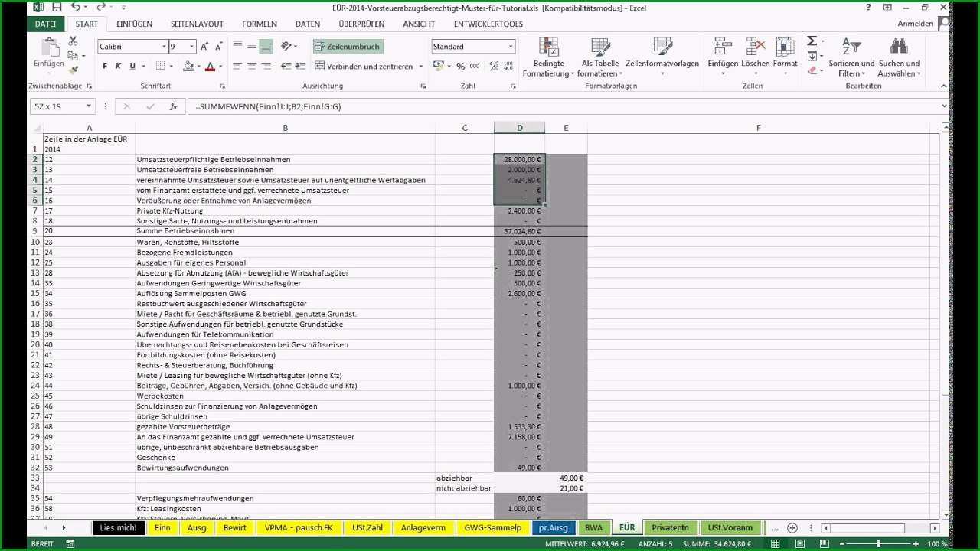Apply percent number format
980x551 pixels.
pos(461,67)
